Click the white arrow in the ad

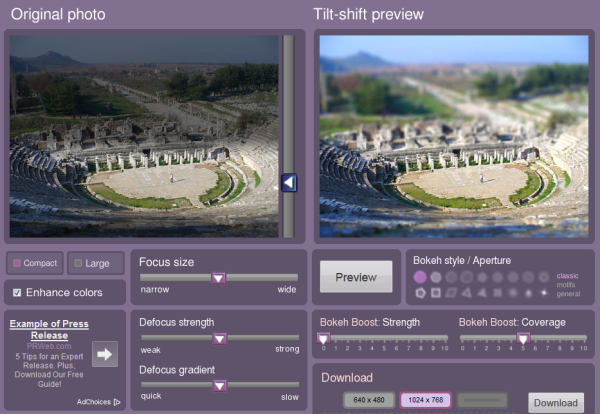click(x=105, y=353)
